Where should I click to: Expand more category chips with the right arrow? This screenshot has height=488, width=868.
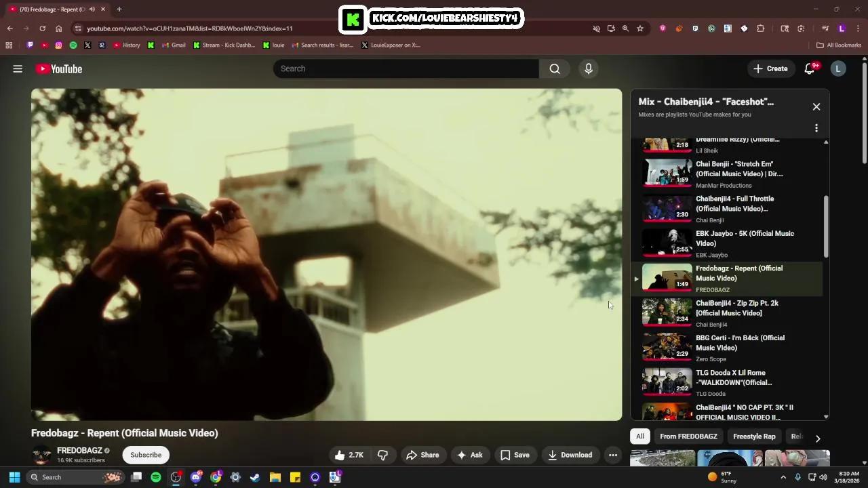tap(818, 439)
